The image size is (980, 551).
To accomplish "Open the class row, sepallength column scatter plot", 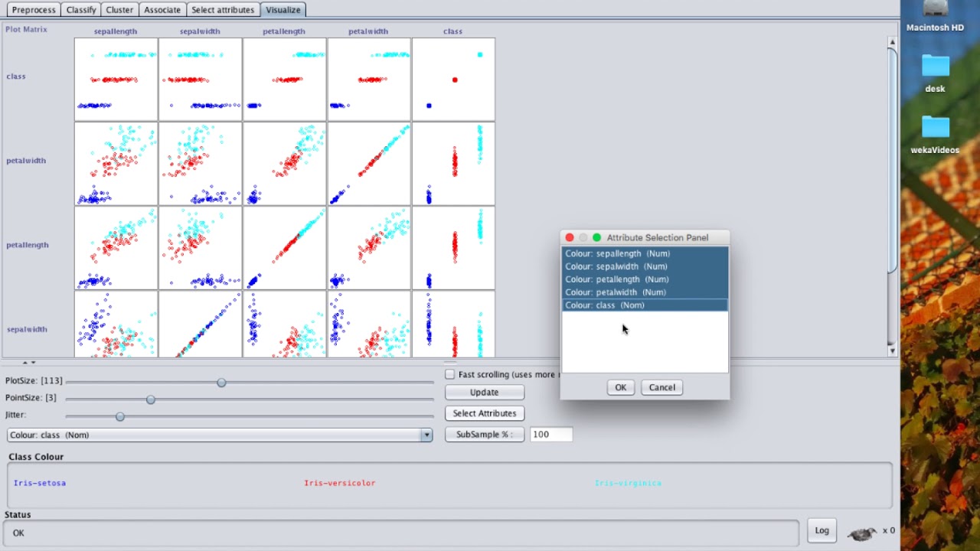I will (x=116, y=80).
